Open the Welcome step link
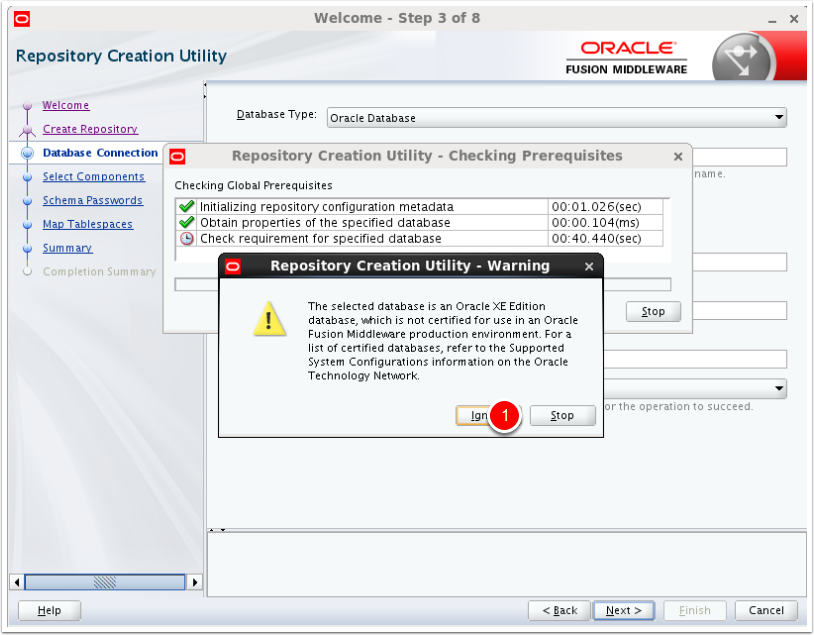Image resolution: width=814 pixels, height=635 pixels. (x=65, y=105)
